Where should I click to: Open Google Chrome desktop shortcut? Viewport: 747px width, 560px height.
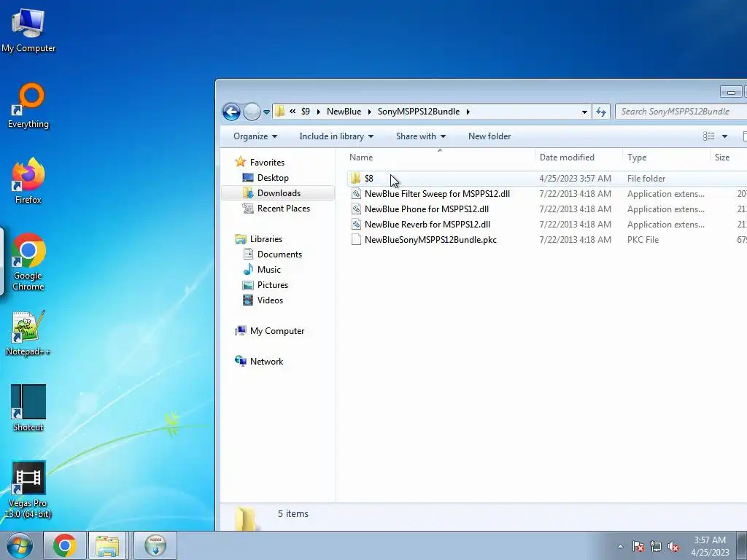[28, 262]
